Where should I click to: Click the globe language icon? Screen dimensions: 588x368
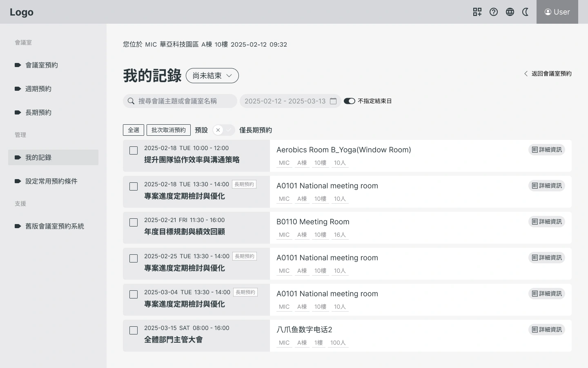(510, 12)
